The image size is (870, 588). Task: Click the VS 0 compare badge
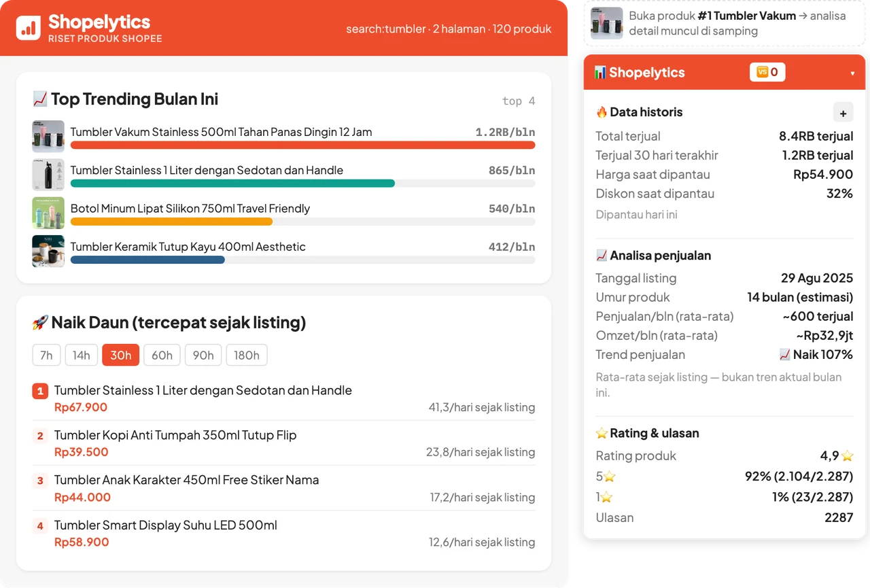(x=767, y=72)
